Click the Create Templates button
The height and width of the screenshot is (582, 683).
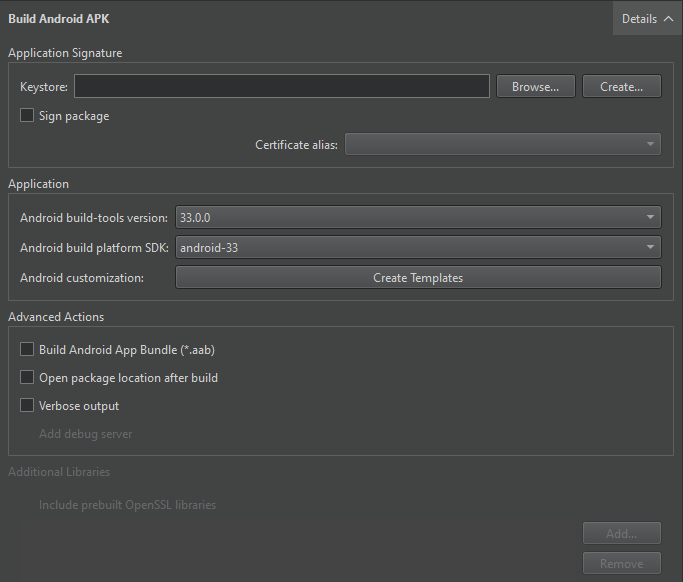[418, 278]
